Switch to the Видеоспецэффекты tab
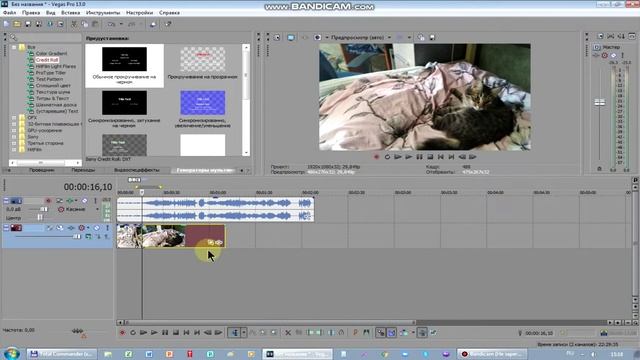Image resolution: width=640 pixels, height=360 pixels. [x=137, y=170]
